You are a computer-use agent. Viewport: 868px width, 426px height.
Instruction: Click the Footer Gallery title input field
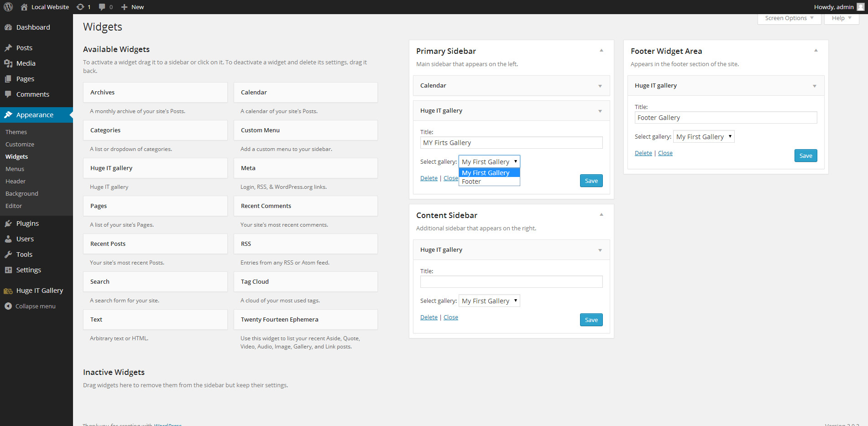point(726,118)
